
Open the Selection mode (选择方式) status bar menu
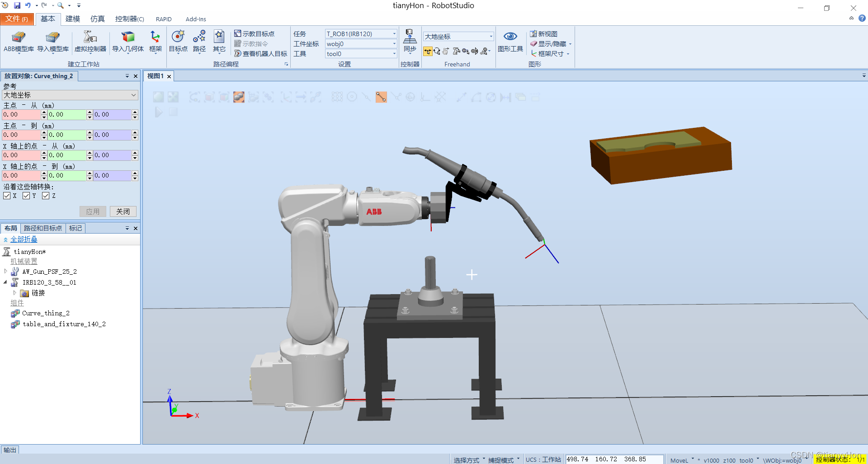tap(469, 460)
